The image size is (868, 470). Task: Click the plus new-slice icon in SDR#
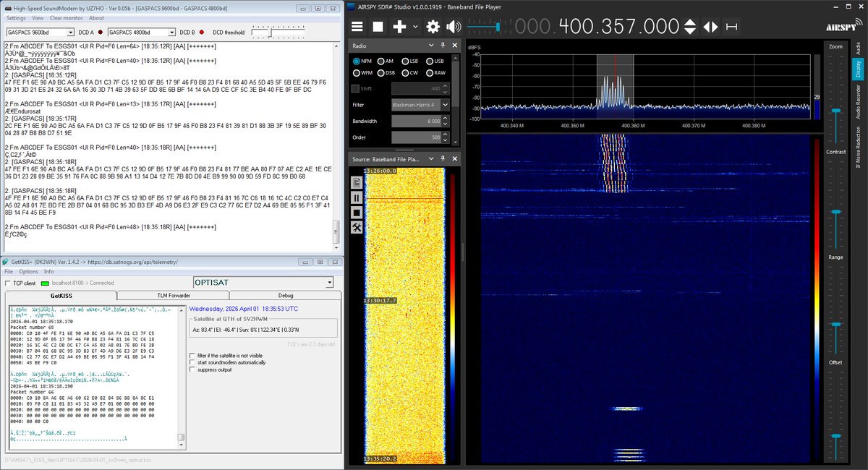(399, 27)
